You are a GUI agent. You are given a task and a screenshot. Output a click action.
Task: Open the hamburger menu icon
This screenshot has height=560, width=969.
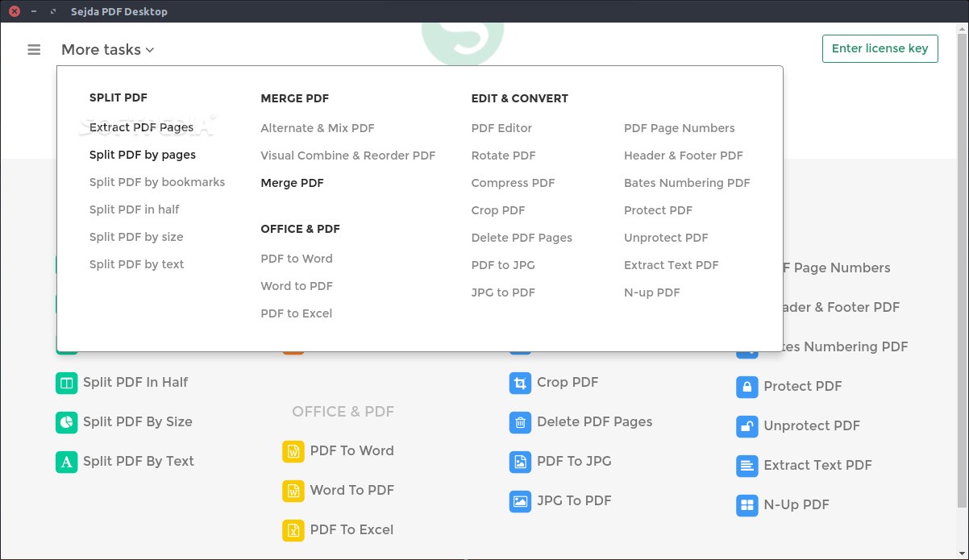pos(34,49)
